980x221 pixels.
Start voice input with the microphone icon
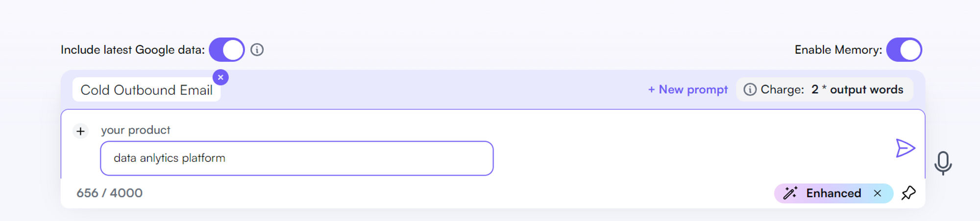coord(943,163)
